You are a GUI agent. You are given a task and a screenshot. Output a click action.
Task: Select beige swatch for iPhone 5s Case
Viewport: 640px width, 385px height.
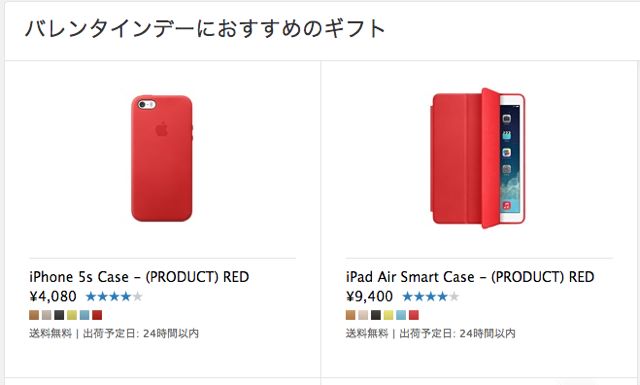[x=47, y=315]
